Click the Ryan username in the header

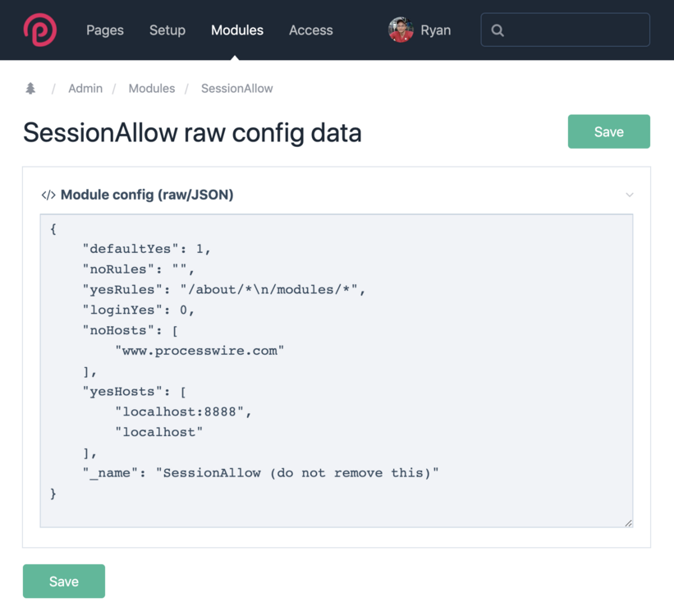pyautogui.click(x=435, y=30)
